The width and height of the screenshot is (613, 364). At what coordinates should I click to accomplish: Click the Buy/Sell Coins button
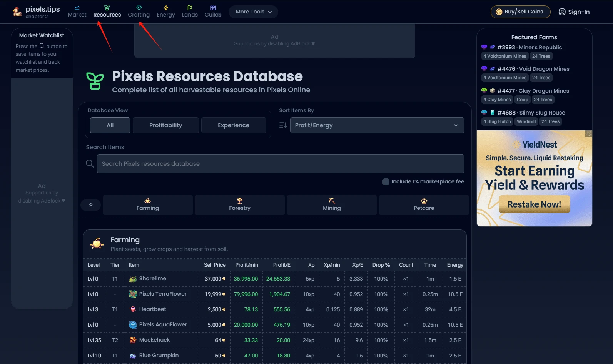pos(520,12)
